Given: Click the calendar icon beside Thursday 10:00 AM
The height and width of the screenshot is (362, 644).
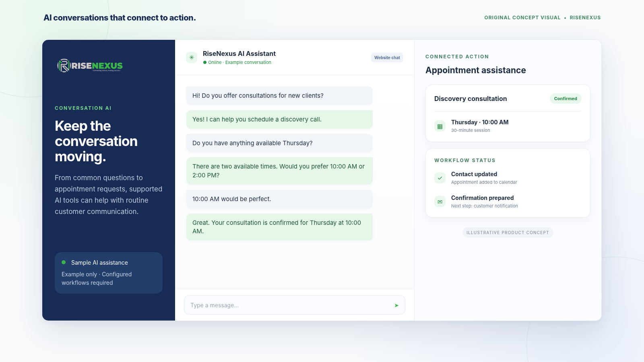Looking at the screenshot, I should [440, 126].
